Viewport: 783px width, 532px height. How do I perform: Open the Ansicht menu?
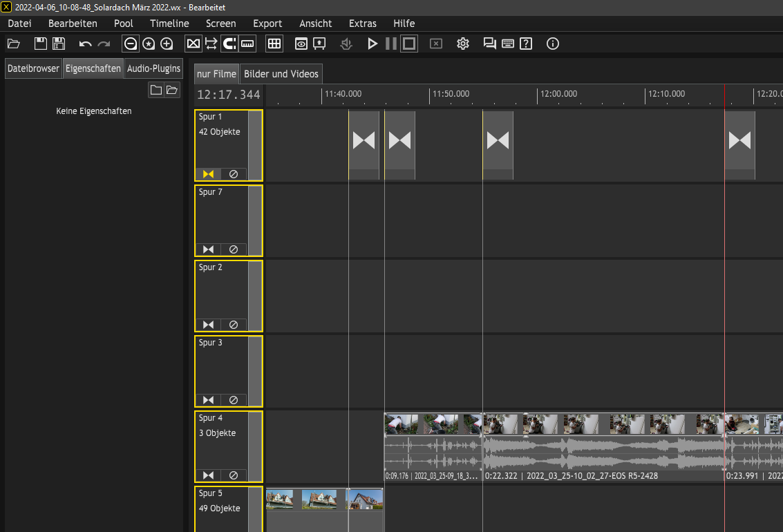[x=316, y=23]
